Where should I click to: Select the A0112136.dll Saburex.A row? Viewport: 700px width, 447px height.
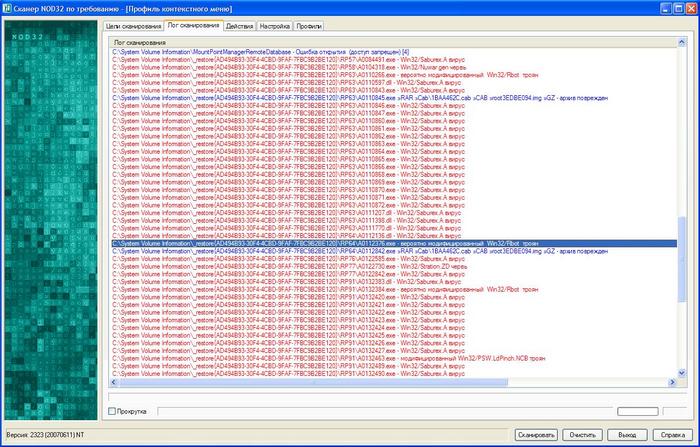tap(394, 236)
